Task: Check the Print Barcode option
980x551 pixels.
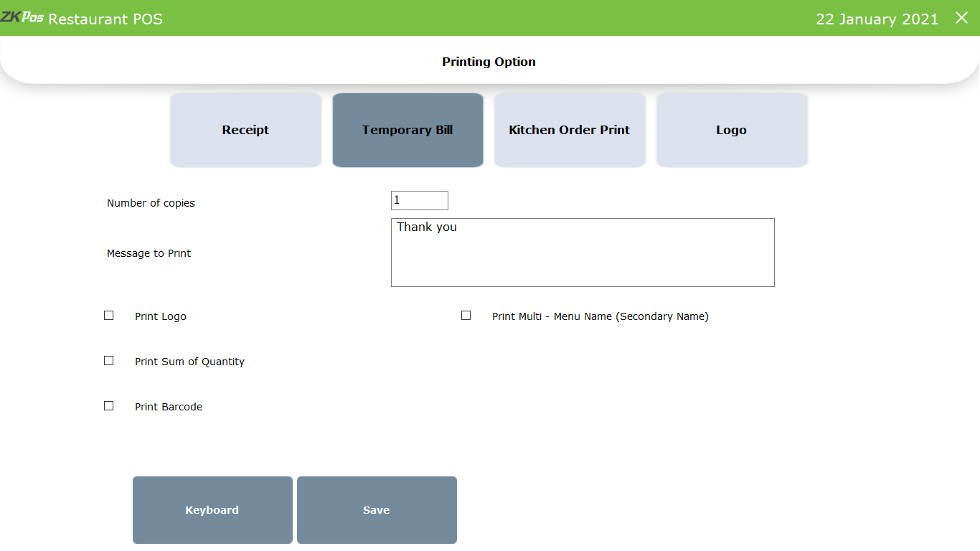Action: pyautogui.click(x=109, y=405)
